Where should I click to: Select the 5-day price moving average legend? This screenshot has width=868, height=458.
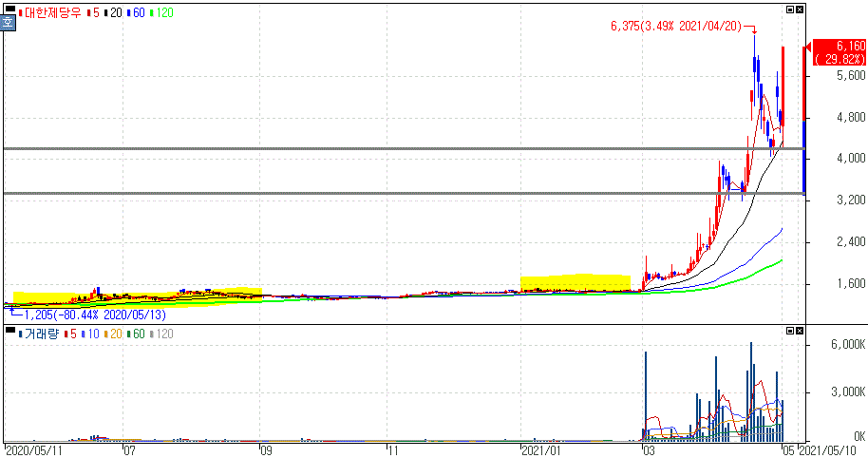(94, 12)
